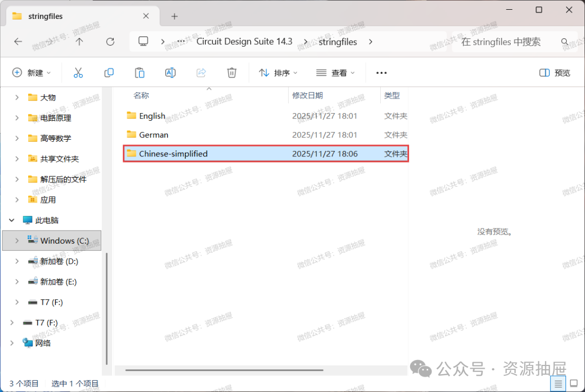Select 应用 folder in sidebar
This screenshot has width=585, height=392.
[x=48, y=200]
